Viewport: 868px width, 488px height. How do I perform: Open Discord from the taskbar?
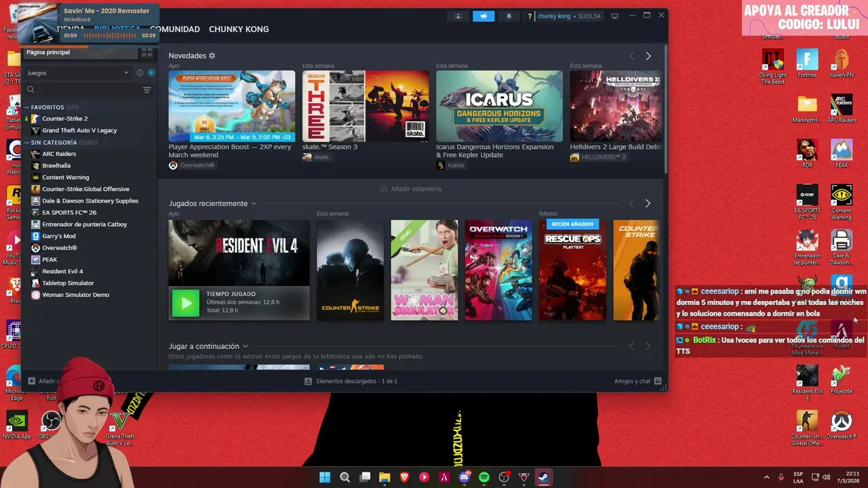click(x=465, y=477)
